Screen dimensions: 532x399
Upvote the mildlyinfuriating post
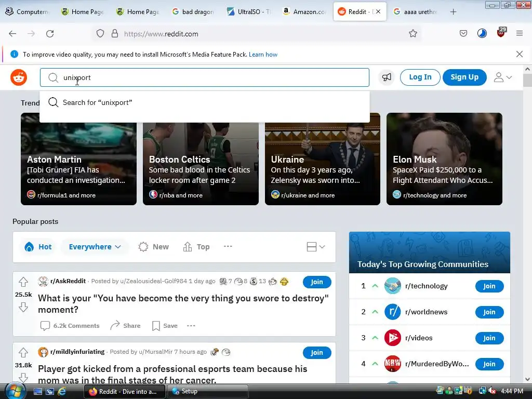point(23,353)
